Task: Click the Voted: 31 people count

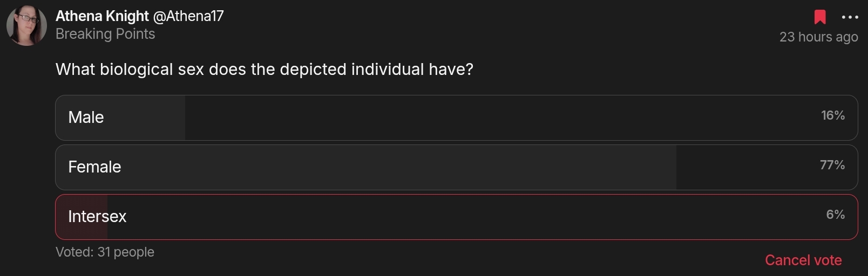Action: (105, 252)
